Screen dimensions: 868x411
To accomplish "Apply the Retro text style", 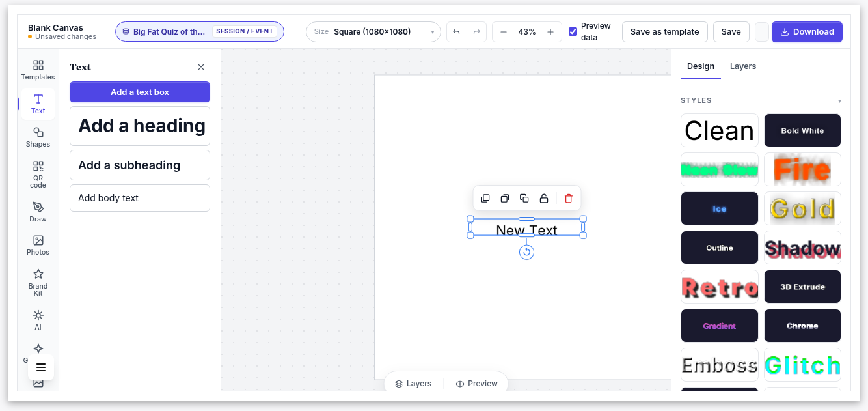I will coord(720,287).
